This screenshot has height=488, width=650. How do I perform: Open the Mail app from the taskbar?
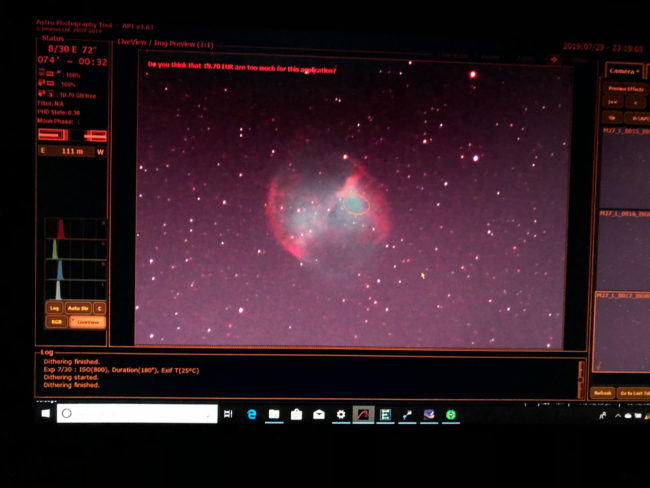[319, 413]
